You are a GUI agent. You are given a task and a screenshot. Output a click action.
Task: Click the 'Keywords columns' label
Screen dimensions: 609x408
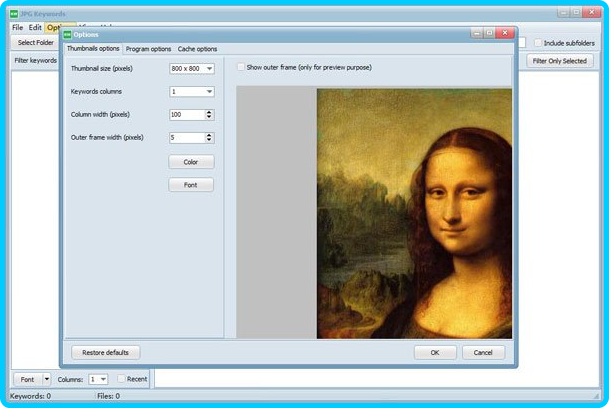[x=96, y=91]
